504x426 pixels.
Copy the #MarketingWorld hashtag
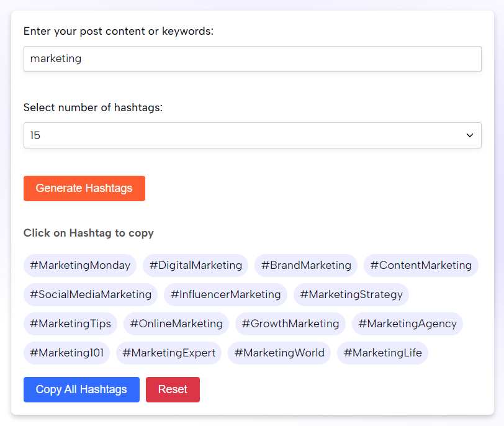pos(279,353)
